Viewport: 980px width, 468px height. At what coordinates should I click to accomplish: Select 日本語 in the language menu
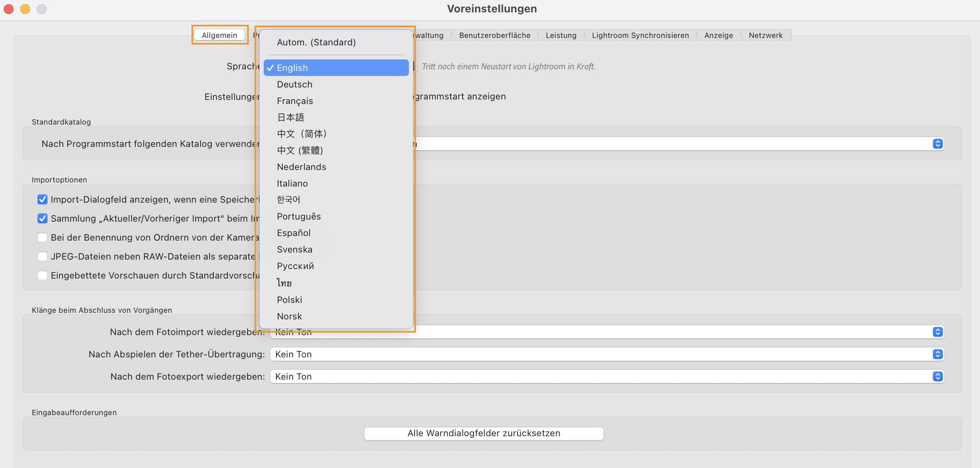click(290, 117)
